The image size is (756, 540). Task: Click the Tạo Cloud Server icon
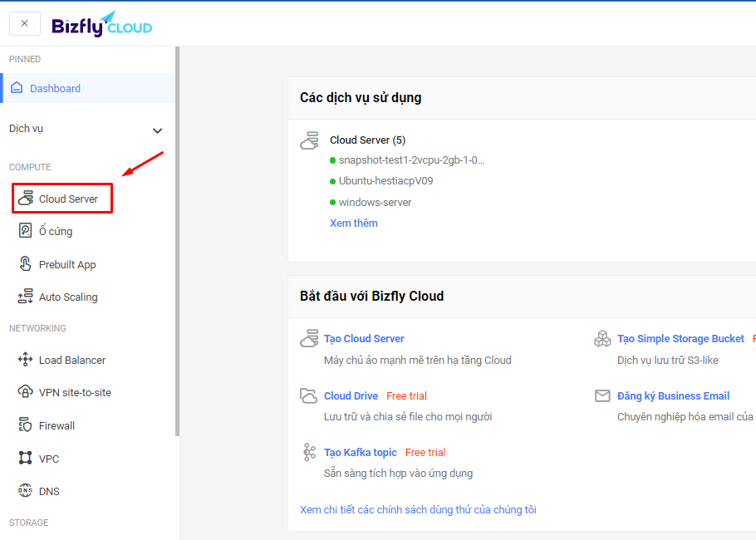(310, 338)
